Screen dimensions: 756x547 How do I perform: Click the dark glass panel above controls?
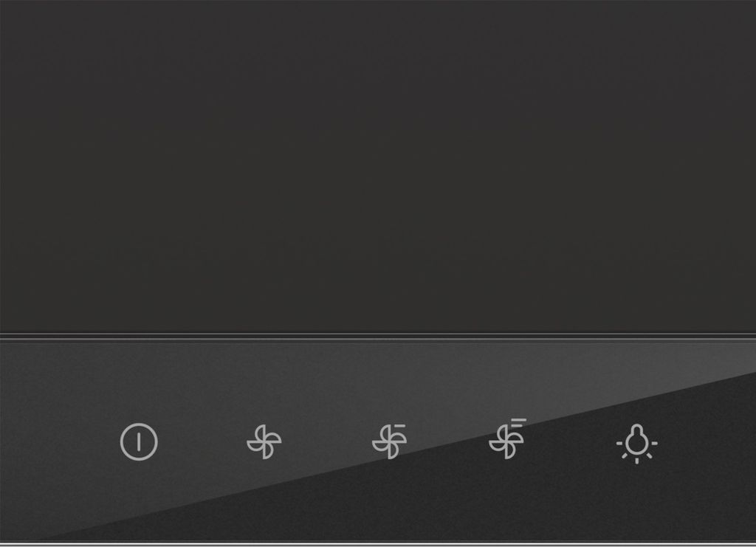pos(378,166)
